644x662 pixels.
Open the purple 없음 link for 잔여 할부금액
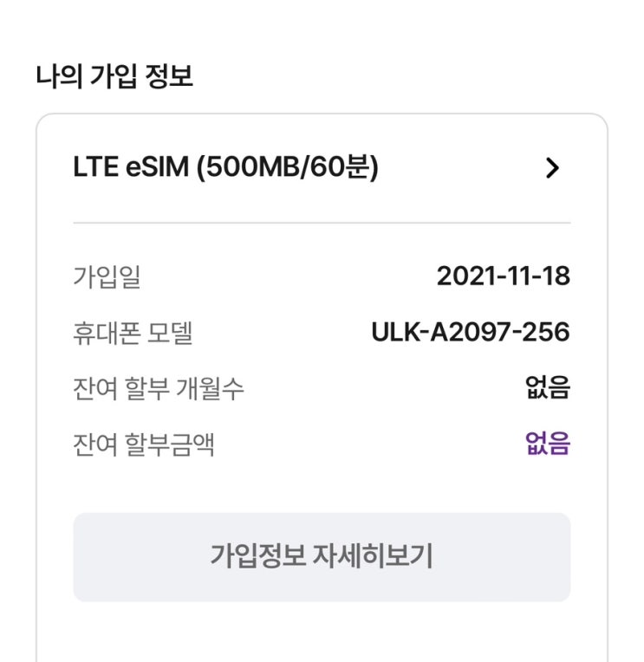click(x=547, y=444)
